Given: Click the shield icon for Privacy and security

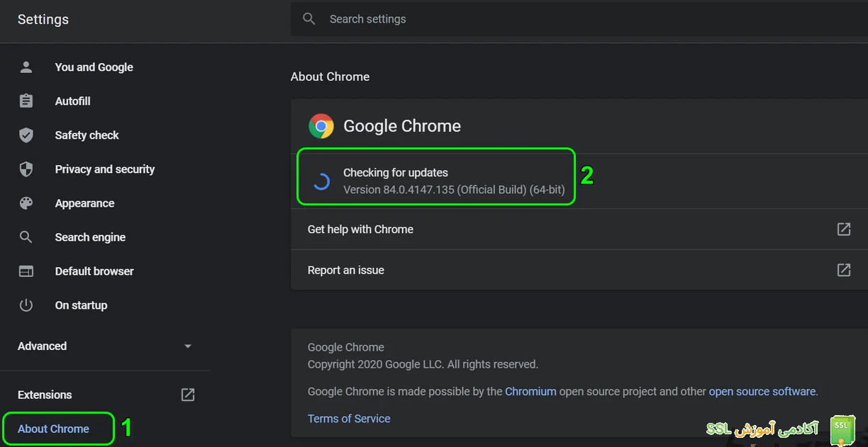Looking at the screenshot, I should point(26,169).
